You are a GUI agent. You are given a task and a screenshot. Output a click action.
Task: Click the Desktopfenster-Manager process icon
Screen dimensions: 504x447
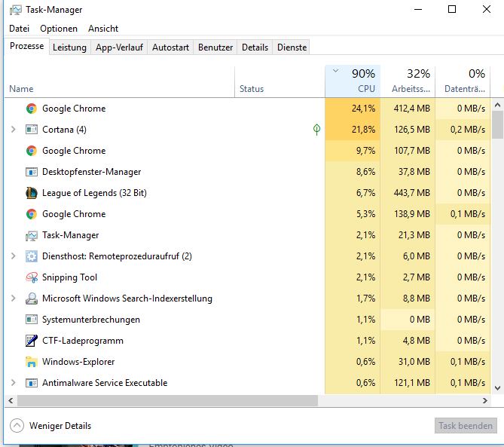tap(32, 172)
